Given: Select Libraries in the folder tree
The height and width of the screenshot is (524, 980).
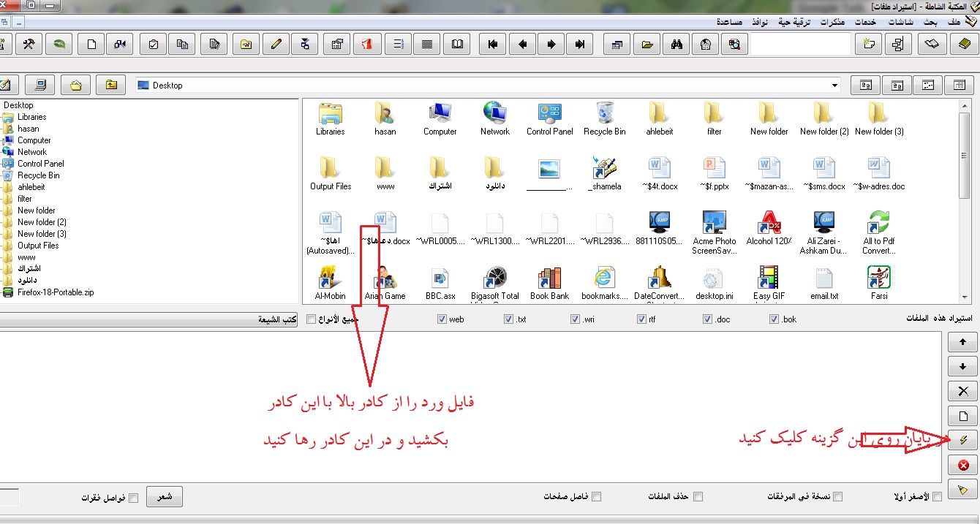Looking at the screenshot, I should (31, 117).
